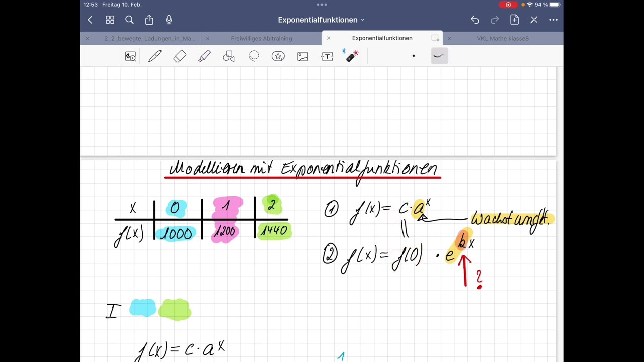Tap the three-dot multitasking indicator at screen top
The height and width of the screenshot is (362, 644).
click(x=322, y=5)
